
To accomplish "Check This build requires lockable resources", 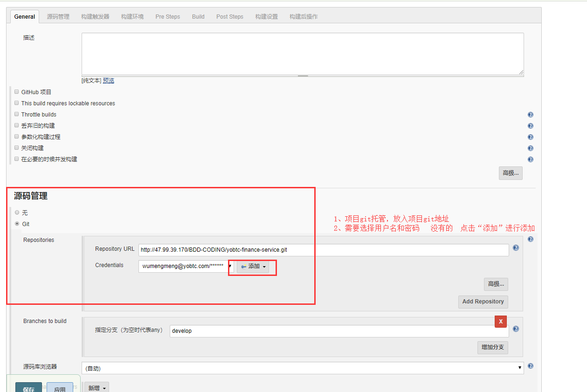I will tap(17, 103).
